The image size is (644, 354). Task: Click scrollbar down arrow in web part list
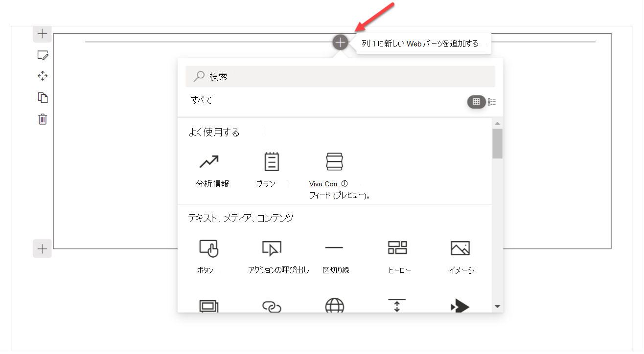[498, 307]
